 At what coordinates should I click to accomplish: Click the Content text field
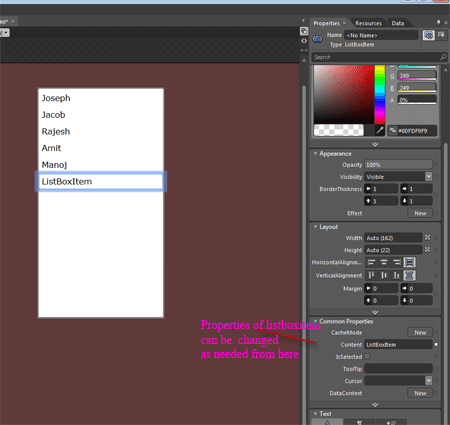tap(398, 345)
